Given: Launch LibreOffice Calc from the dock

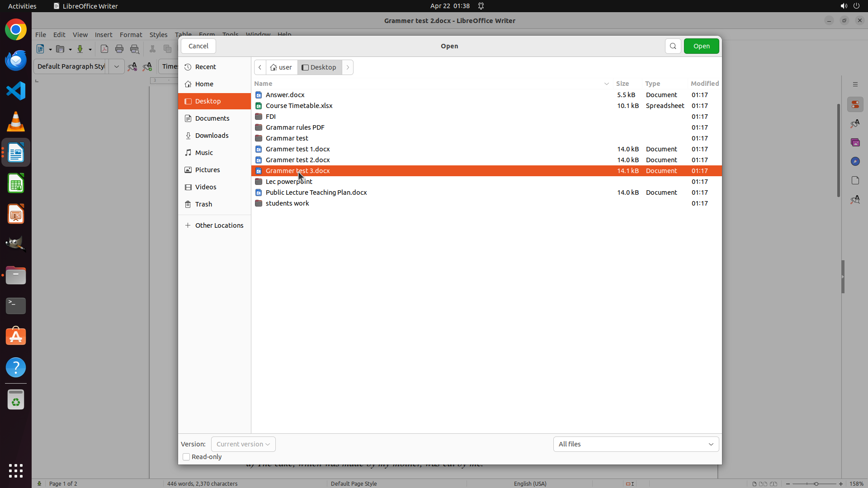Looking at the screenshot, I should (x=16, y=184).
